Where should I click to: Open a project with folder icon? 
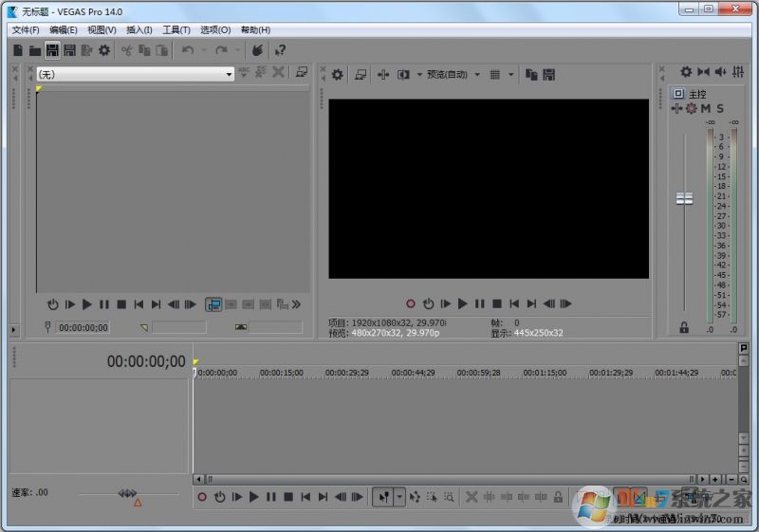[x=35, y=50]
